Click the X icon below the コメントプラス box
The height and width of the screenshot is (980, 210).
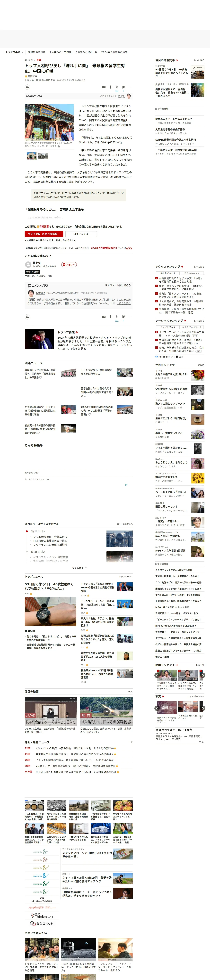click(x=117, y=317)
